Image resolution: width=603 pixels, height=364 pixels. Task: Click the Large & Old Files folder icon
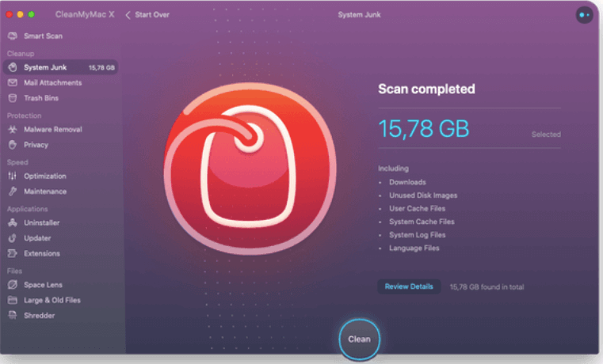coord(13,300)
